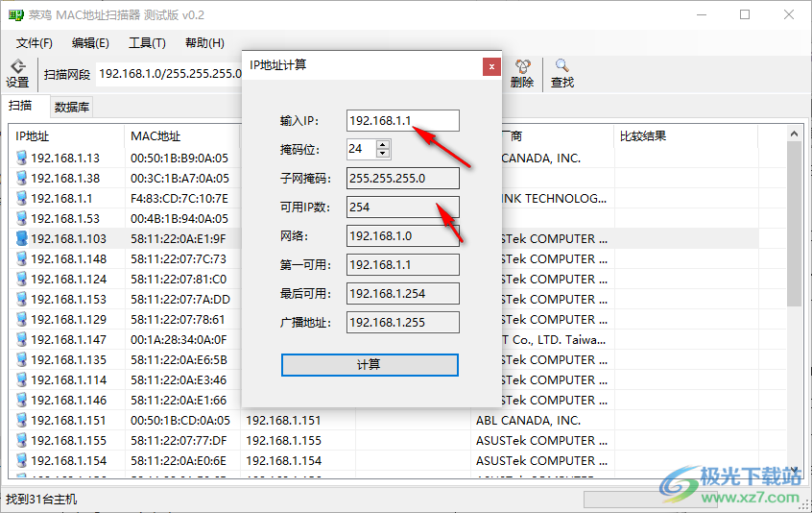Click the 扫描网段 address field

pyautogui.click(x=168, y=74)
